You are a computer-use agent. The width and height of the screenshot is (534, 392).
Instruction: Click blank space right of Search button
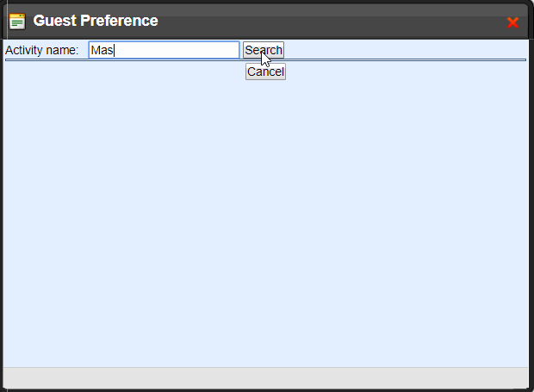[406, 50]
